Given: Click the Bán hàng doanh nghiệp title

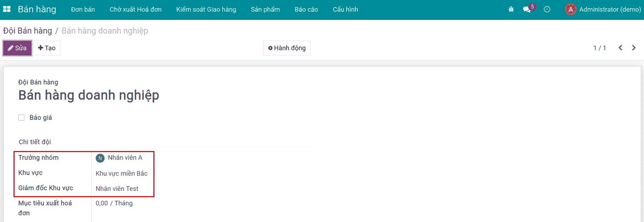Looking at the screenshot, I should point(89,95).
